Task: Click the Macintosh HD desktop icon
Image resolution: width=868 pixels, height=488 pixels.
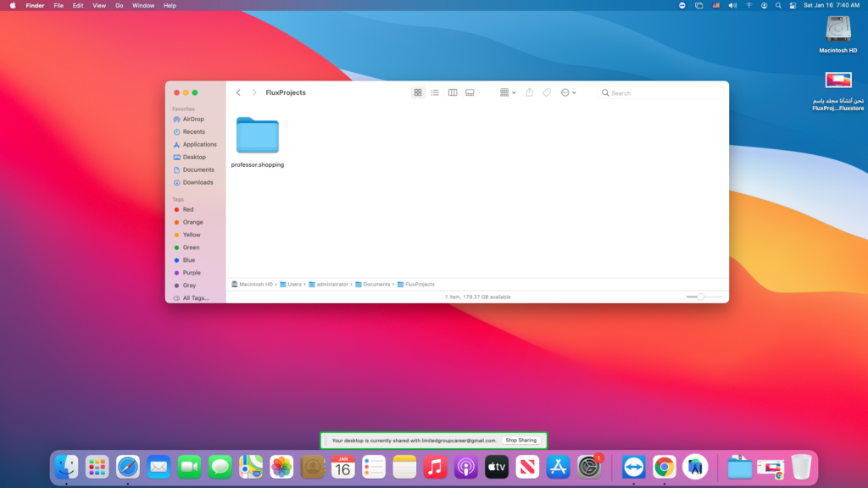Action: point(838,34)
